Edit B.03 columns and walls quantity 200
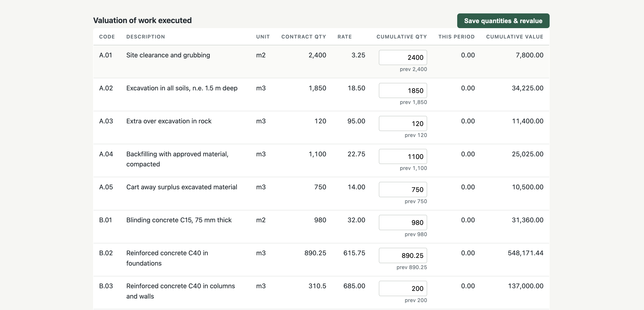The width and height of the screenshot is (644, 310). tap(403, 288)
